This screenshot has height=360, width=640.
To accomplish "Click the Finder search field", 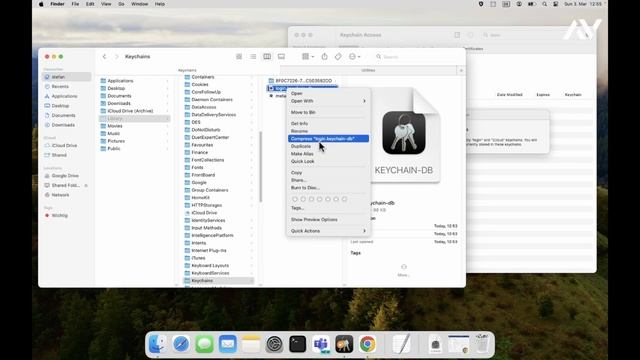I will (416, 57).
